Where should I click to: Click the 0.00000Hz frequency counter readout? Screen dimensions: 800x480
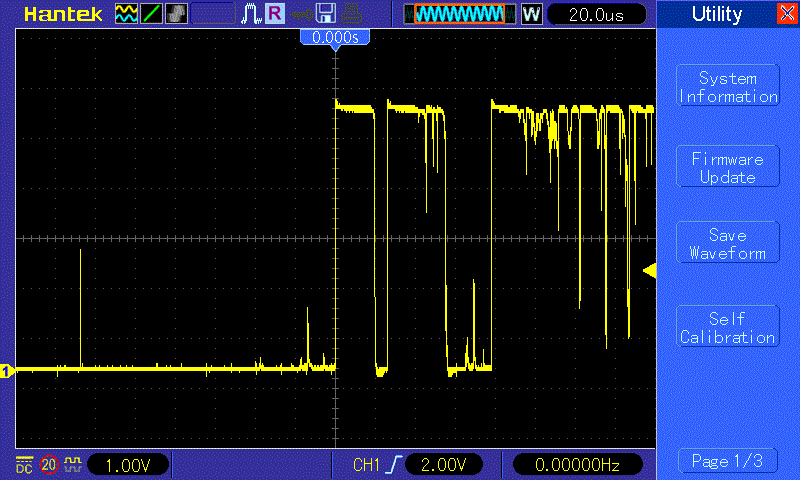pyautogui.click(x=577, y=465)
